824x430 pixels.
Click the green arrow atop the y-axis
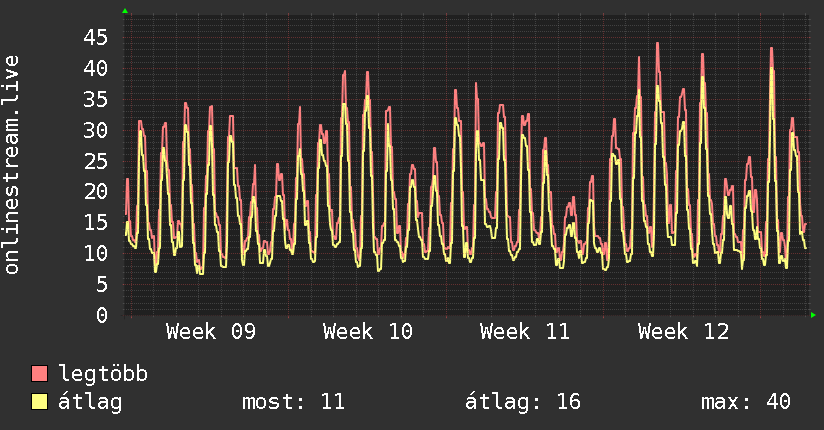(x=125, y=11)
